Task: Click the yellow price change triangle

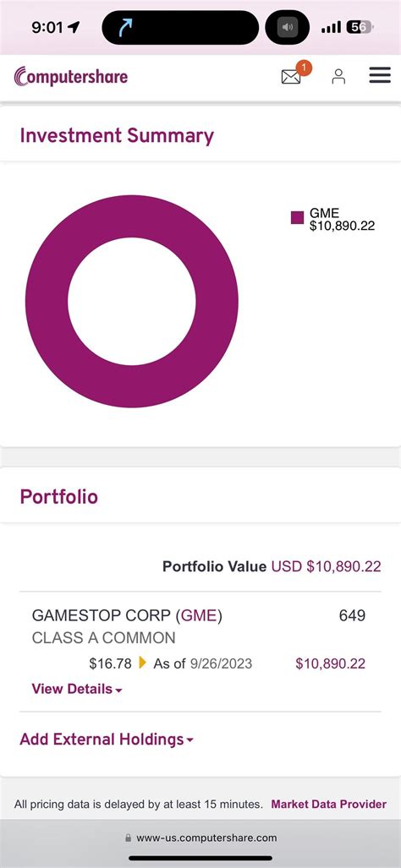Action: pos(142,662)
